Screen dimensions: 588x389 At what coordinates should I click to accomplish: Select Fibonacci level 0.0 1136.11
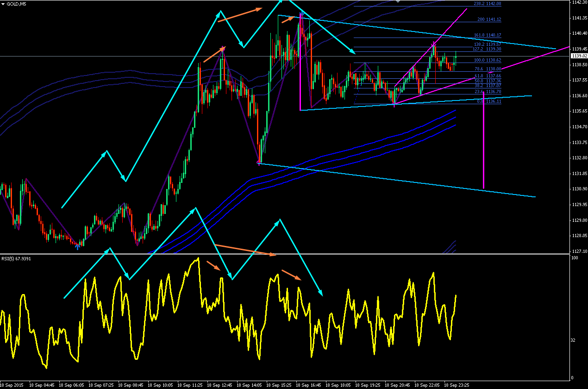click(489, 101)
